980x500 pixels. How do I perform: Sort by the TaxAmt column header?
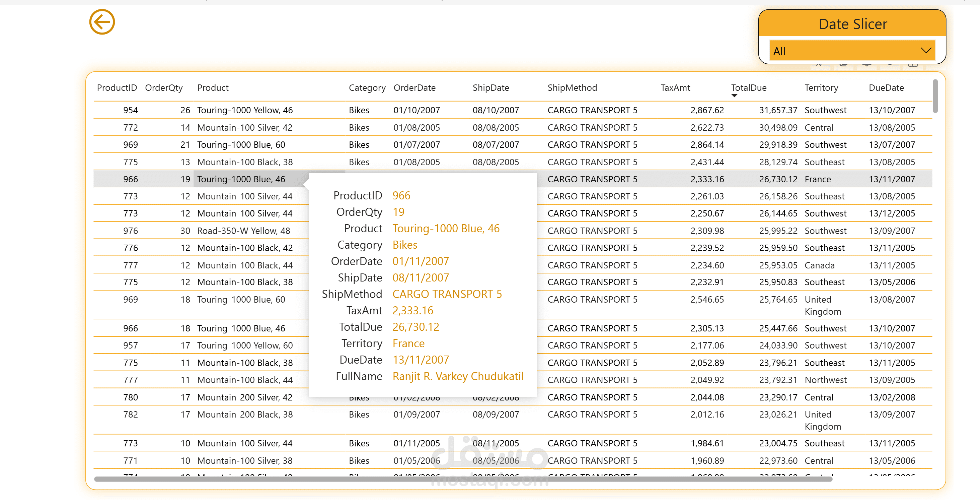coord(675,88)
